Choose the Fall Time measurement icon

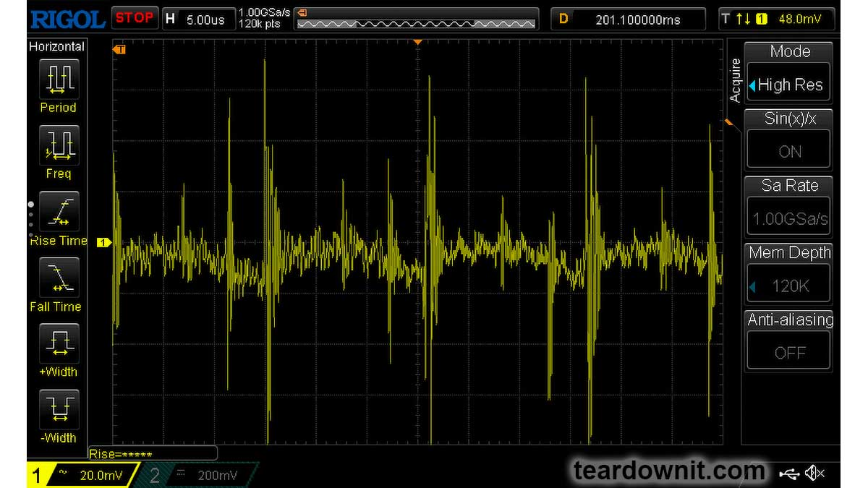pyautogui.click(x=57, y=278)
